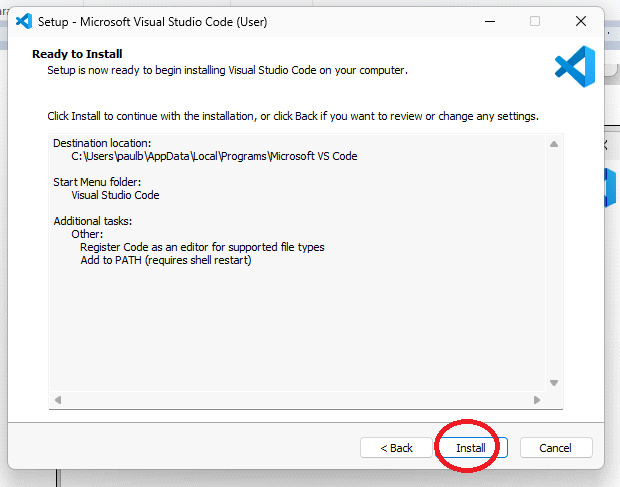Screen dimensions: 620x487
Task: Click the 'Ready to Install' heading
Action: (77, 54)
